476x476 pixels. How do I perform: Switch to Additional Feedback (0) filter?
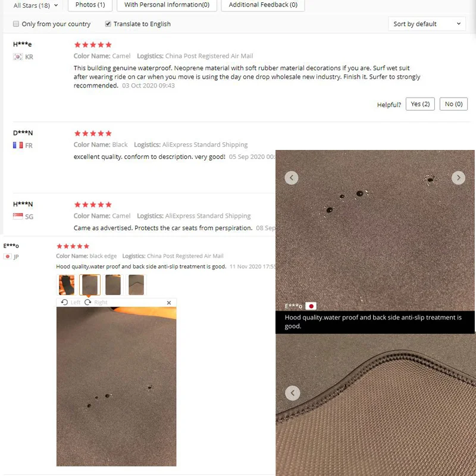(x=263, y=5)
